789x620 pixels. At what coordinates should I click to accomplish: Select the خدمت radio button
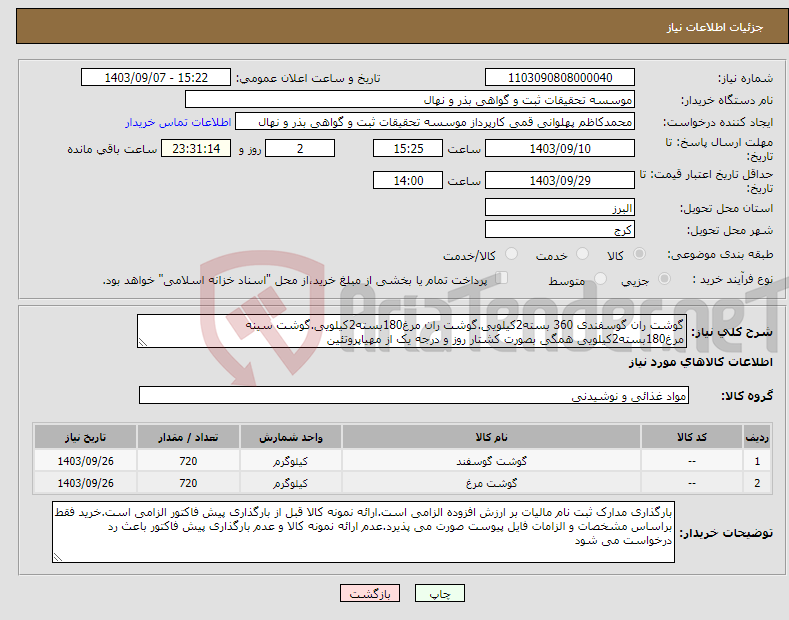[582, 254]
